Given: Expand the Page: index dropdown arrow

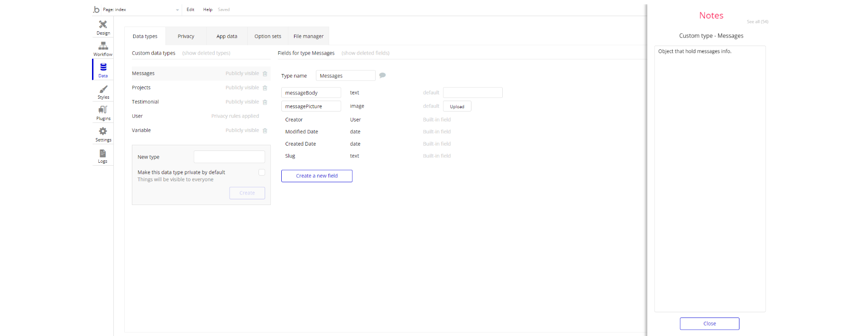Looking at the screenshot, I should (x=177, y=9).
